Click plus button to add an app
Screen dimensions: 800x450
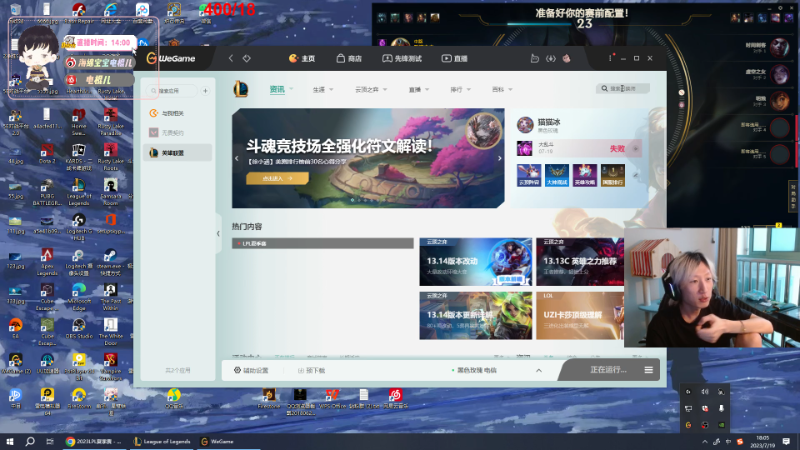[x=205, y=91]
